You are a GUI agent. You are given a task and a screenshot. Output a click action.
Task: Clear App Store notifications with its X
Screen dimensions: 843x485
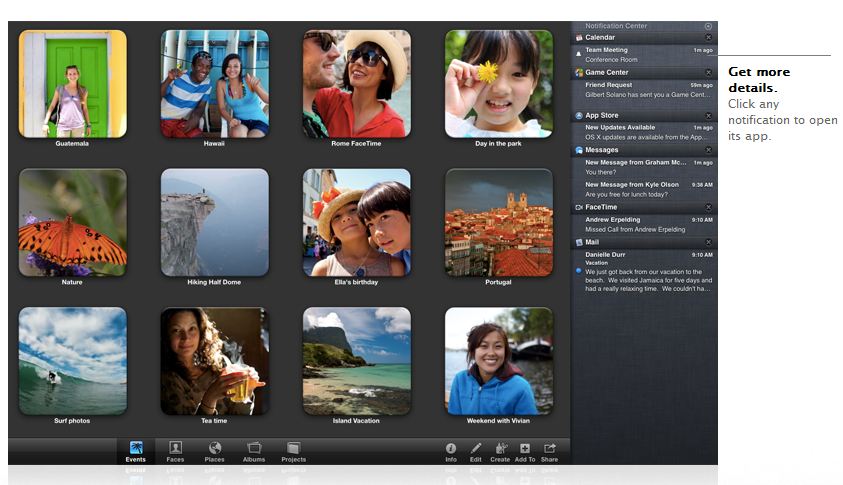click(x=709, y=116)
